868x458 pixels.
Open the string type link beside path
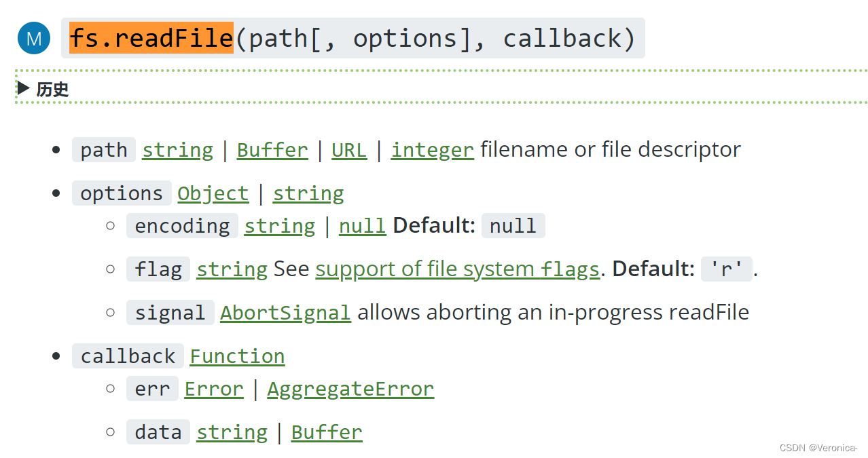(x=177, y=149)
